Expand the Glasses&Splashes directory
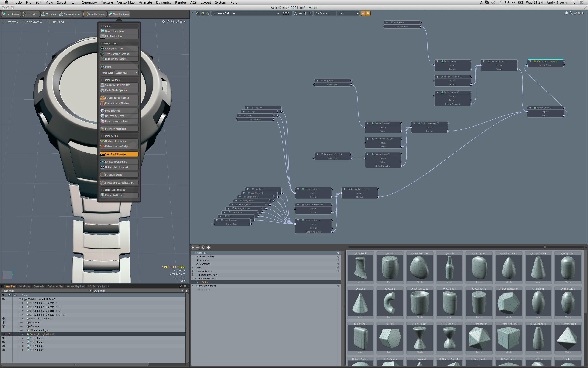 tap(193, 286)
